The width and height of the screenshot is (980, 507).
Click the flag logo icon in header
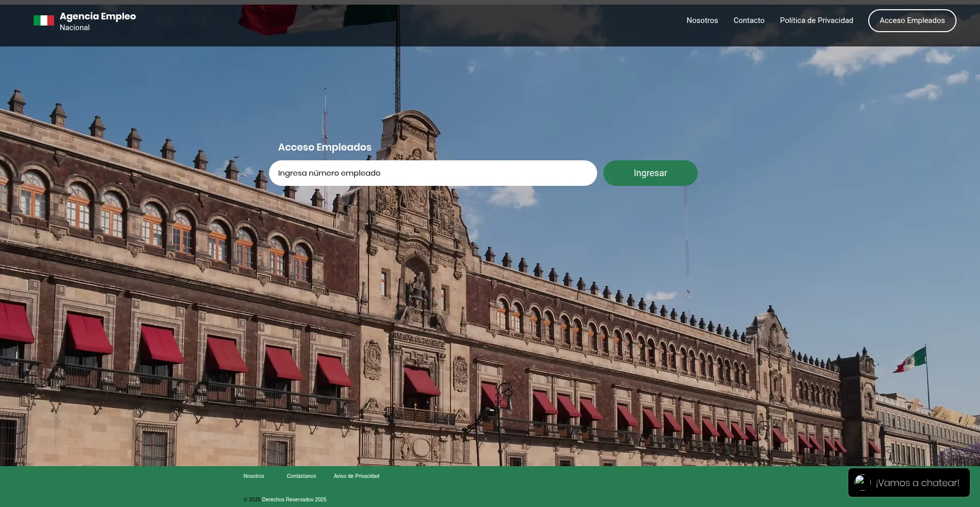44,20
